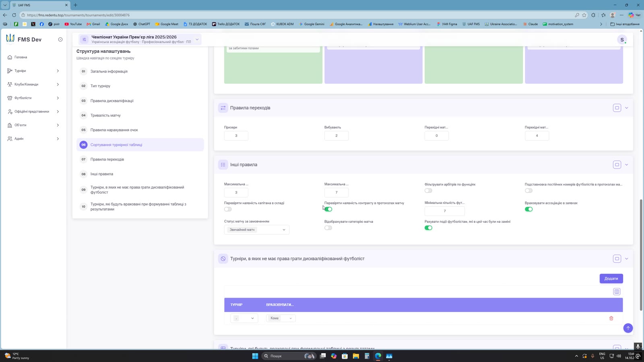
Task: Click the Вибувають input field
Action: tap(336, 136)
